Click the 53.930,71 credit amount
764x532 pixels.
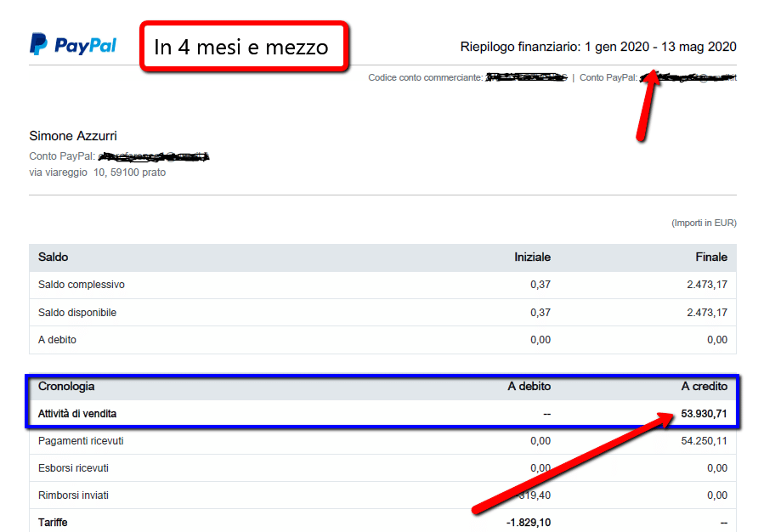[704, 414]
